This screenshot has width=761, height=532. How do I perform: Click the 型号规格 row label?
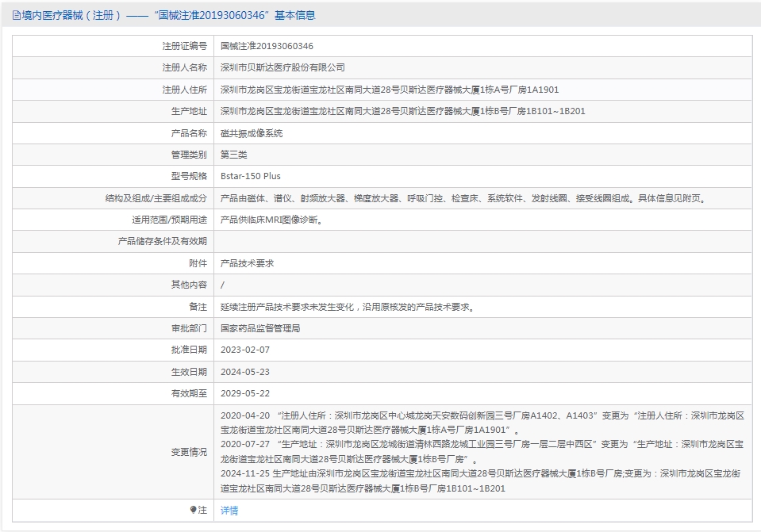(189, 176)
